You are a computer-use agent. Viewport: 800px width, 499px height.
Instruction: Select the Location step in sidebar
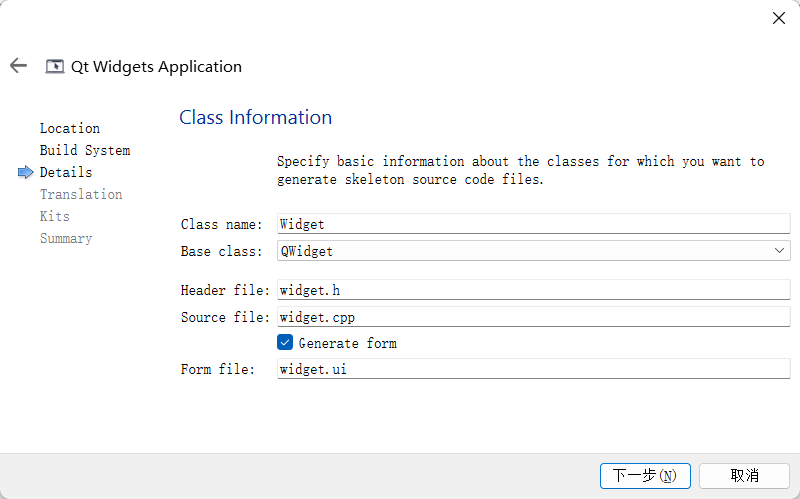70,129
